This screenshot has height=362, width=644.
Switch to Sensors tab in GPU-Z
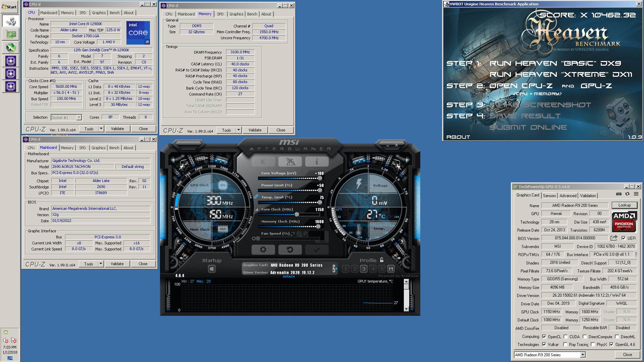(x=549, y=195)
